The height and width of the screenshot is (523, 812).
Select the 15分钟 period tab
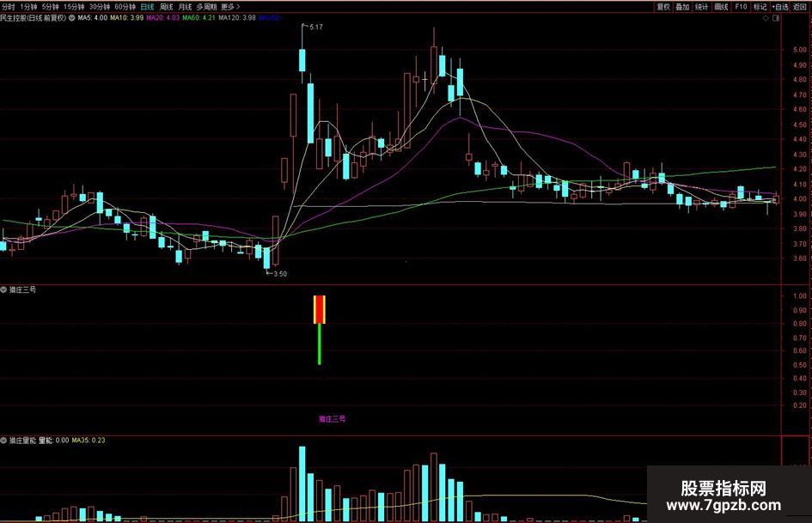pos(74,7)
